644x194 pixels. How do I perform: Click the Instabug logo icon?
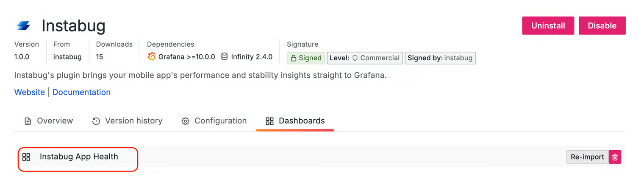(24, 26)
